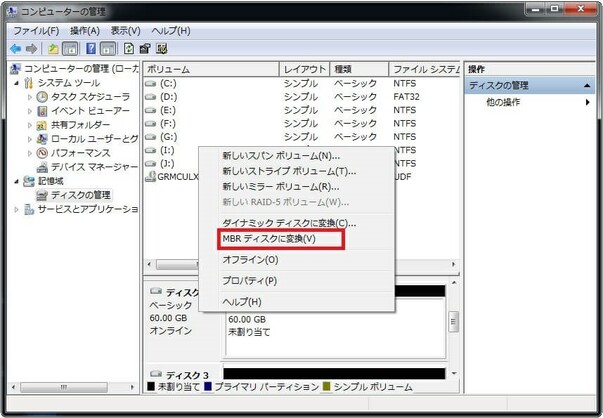Select the 60.00 GB 未割り当て partition block

coord(335,327)
